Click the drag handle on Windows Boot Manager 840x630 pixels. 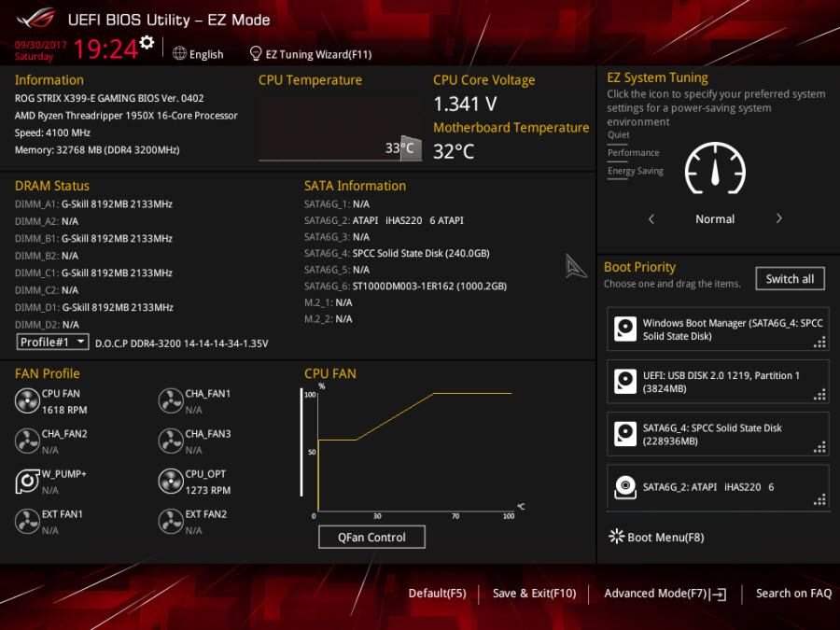point(819,342)
